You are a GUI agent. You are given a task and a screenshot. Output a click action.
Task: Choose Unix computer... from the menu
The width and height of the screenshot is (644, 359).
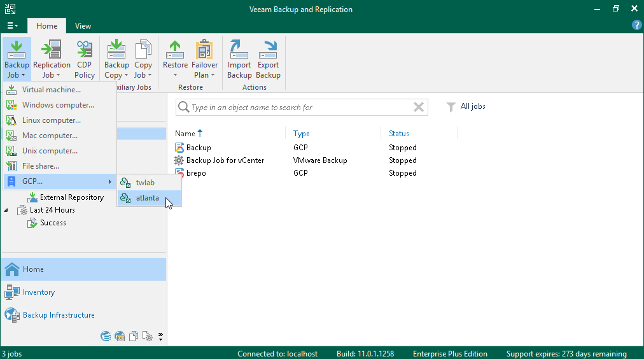click(60, 150)
